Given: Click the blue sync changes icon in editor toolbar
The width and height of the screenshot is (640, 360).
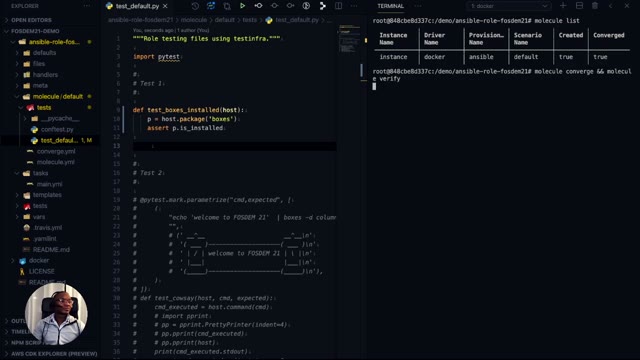Looking at the screenshot, I should point(211,6).
